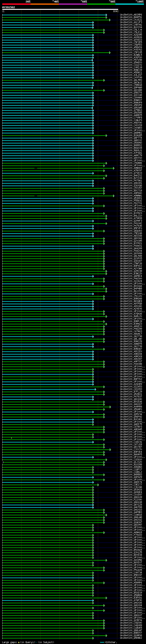Select the UniRef100_Q6L5M3 label
The height and width of the screenshot is (644, 146).
pos(131,80)
